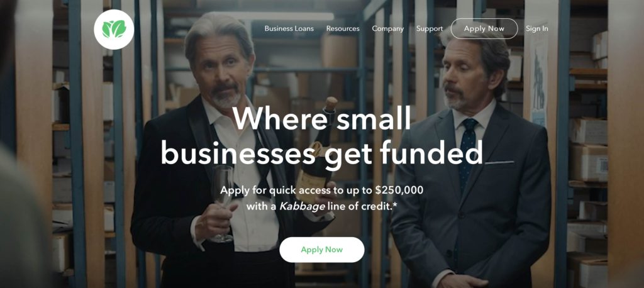The image size is (644, 288).
Task: Click the headline word "funded"
Action: pyautogui.click(x=431, y=153)
